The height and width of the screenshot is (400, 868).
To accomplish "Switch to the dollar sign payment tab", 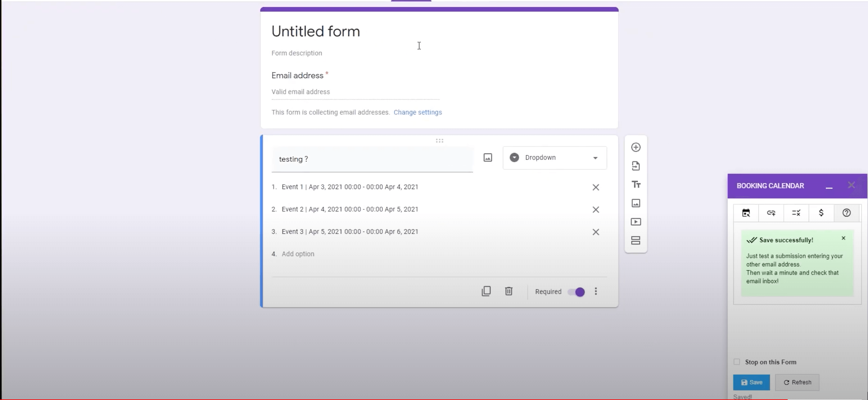I will tap(821, 213).
